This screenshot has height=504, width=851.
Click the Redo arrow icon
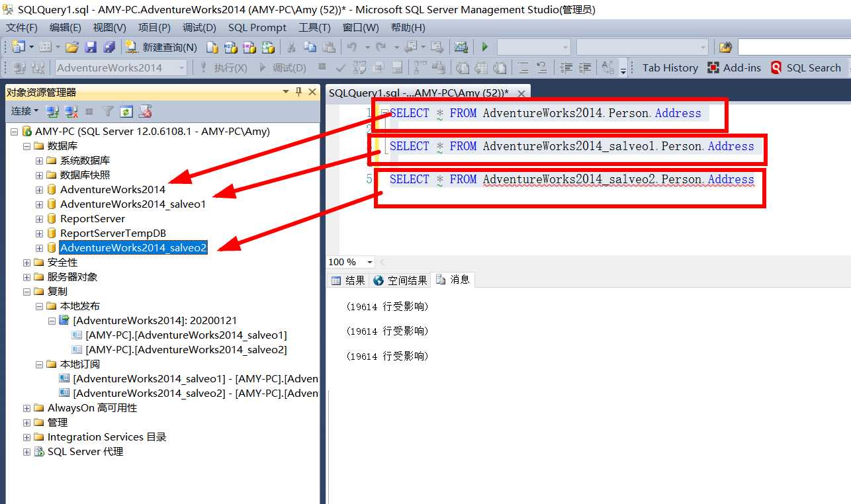coord(381,47)
